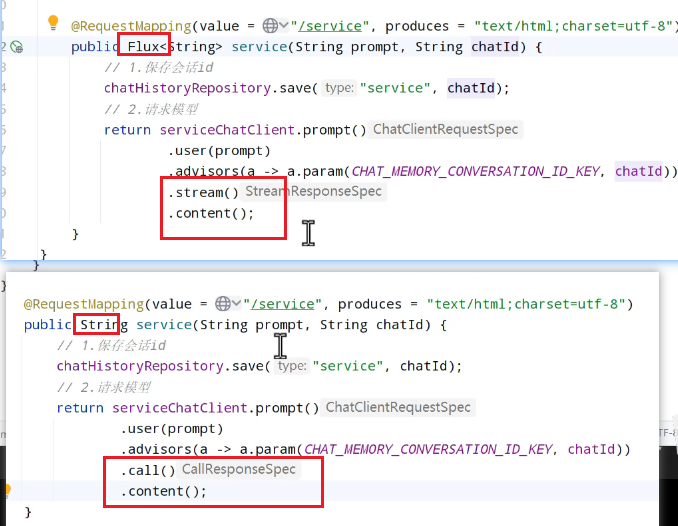Image resolution: width=678 pixels, height=526 pixels.
Task: Open the chevron dropdown beside the globe above Flux<String> method
Action: coord(284,26)
